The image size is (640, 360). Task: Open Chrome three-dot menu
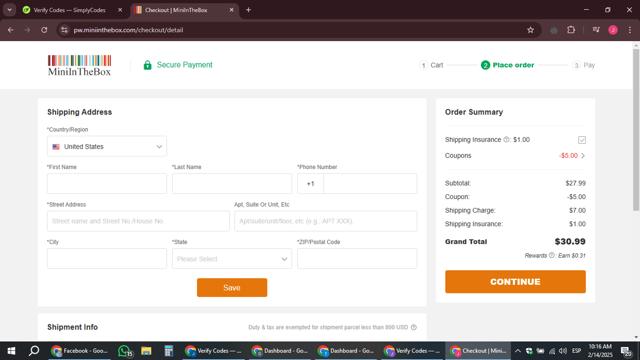point(630,30)
